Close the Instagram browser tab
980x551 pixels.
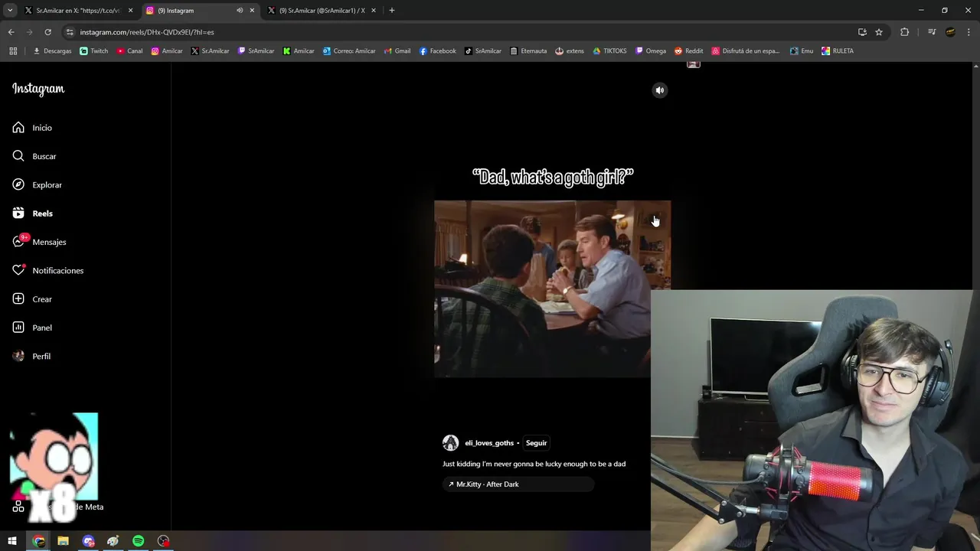click(x=252, y=11)
